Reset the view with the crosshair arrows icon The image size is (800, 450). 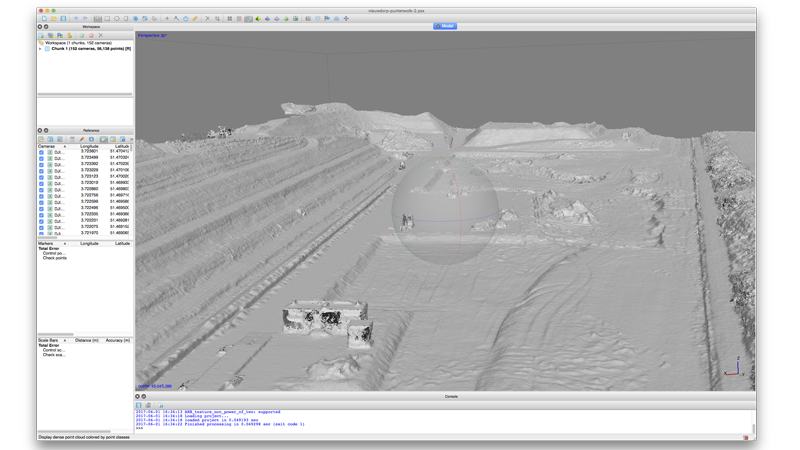point(346,18)
